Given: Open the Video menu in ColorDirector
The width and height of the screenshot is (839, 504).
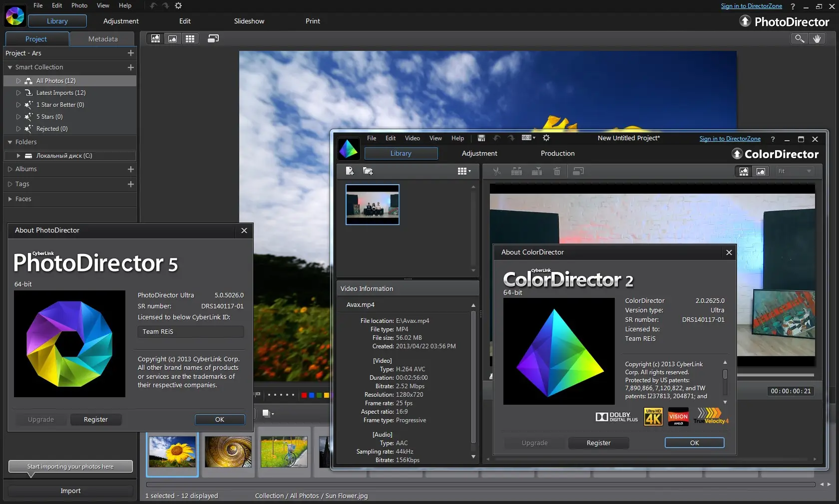Looking at the screenshot, I should 413,138.
